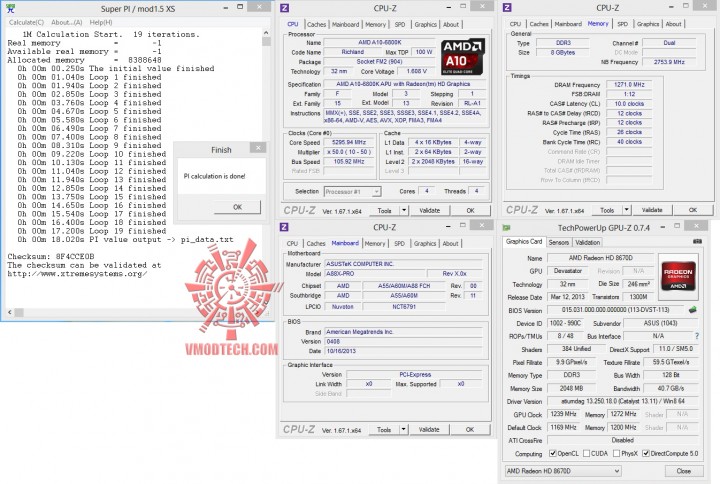Click the Bus Speed value 105.92 MHz
Screen dimensions: 720x484
(349, 162)
